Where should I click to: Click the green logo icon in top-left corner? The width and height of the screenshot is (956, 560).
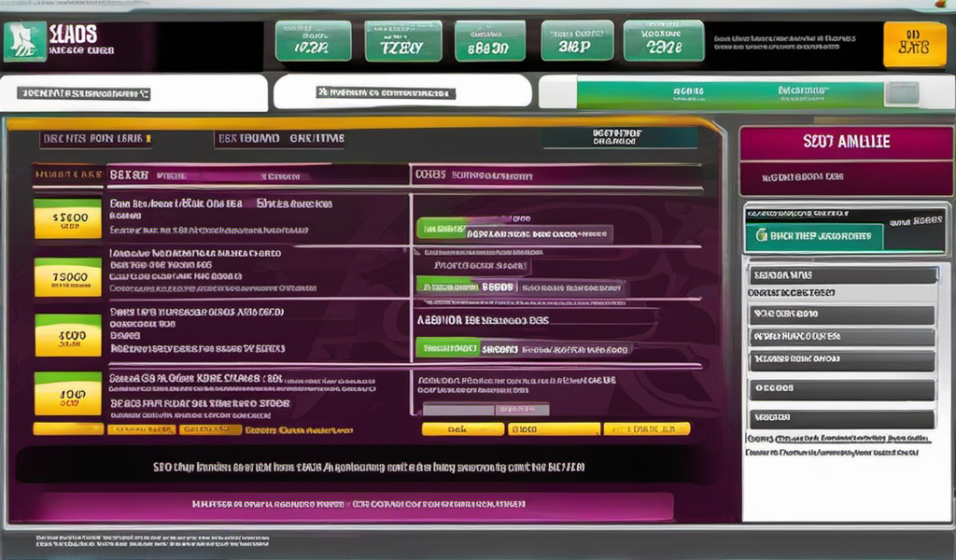coord(25,41)
